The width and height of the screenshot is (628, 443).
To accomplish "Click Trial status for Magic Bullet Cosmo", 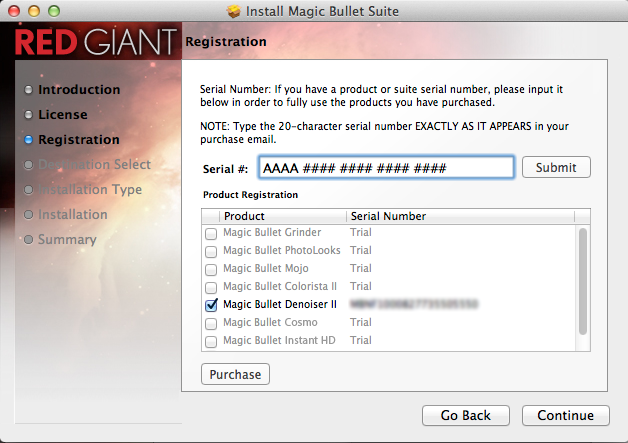I will click(361, 322).
